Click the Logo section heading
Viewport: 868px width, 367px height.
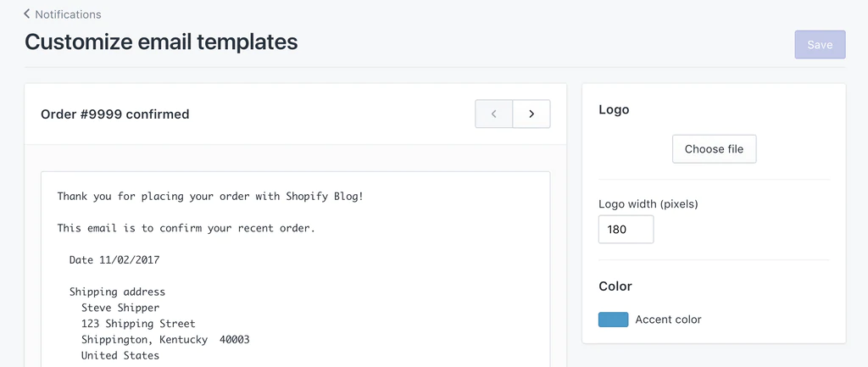[614, 109]
